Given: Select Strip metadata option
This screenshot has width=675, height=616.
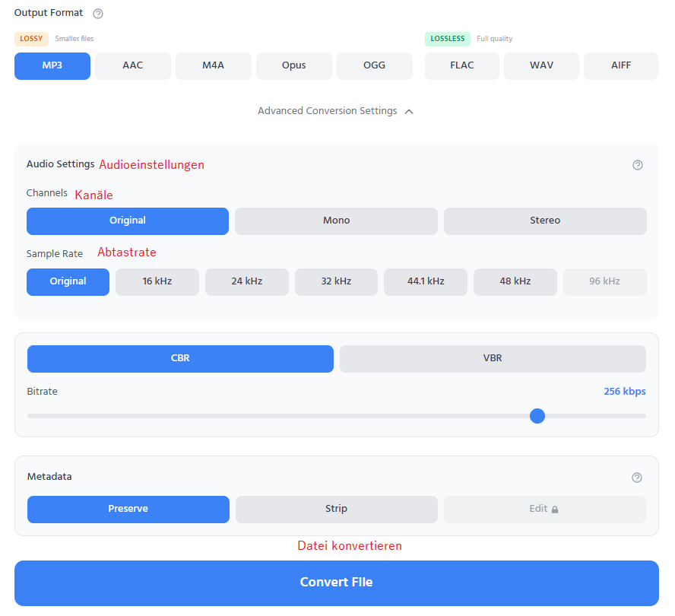Looking at the screenshot, I should click(x=336, y=509).
